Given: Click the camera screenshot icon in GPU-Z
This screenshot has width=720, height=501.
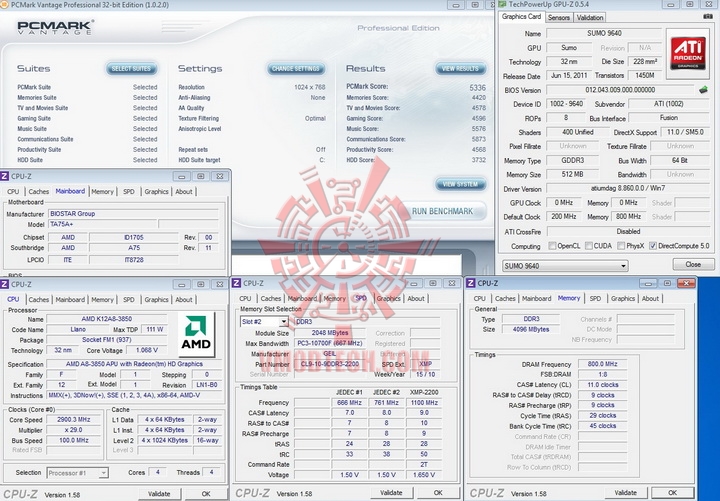Looking at the screenshot, I should pos(708,17).
